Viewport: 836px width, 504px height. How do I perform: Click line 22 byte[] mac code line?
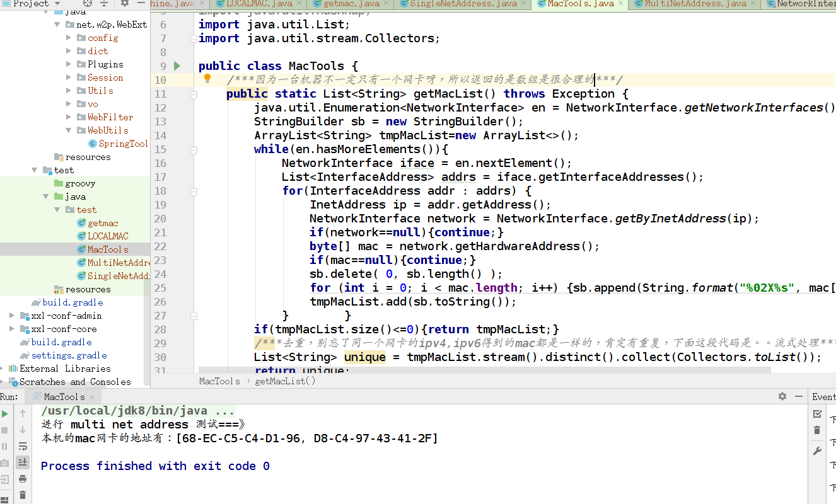coord(455,246)
